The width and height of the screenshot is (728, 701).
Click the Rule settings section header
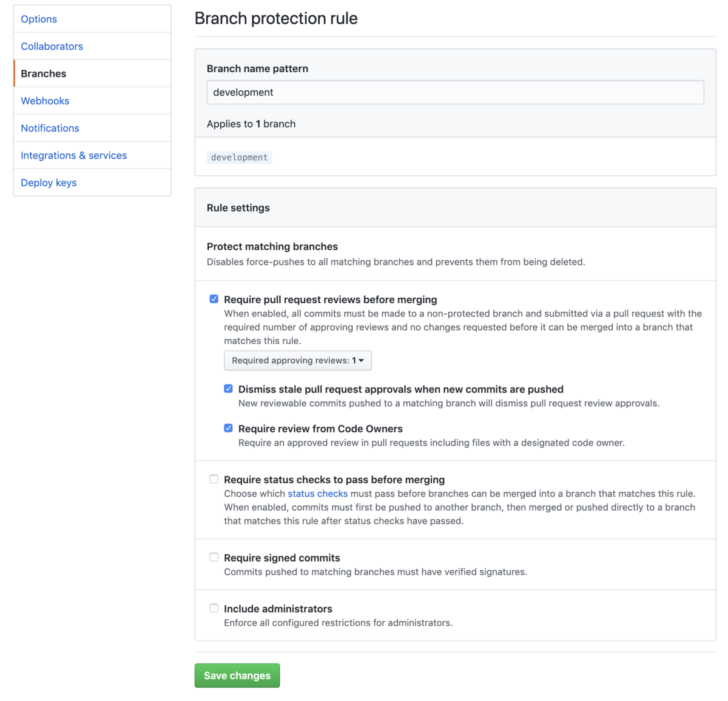(238, 208)
